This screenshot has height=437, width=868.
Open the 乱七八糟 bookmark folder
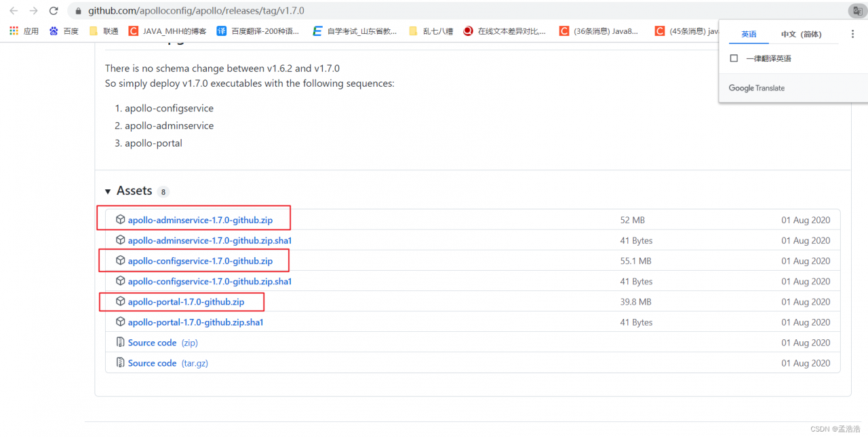click(x=431, y=31)
